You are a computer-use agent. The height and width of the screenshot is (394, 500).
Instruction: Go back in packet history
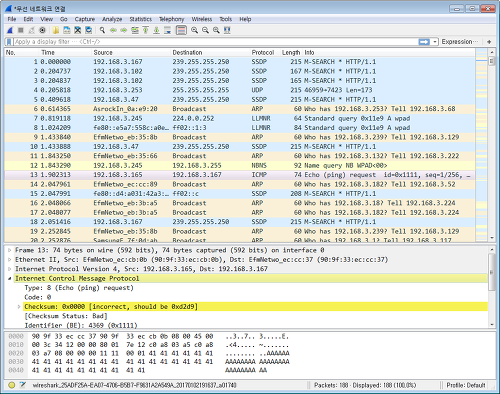[x=113, y=30]
